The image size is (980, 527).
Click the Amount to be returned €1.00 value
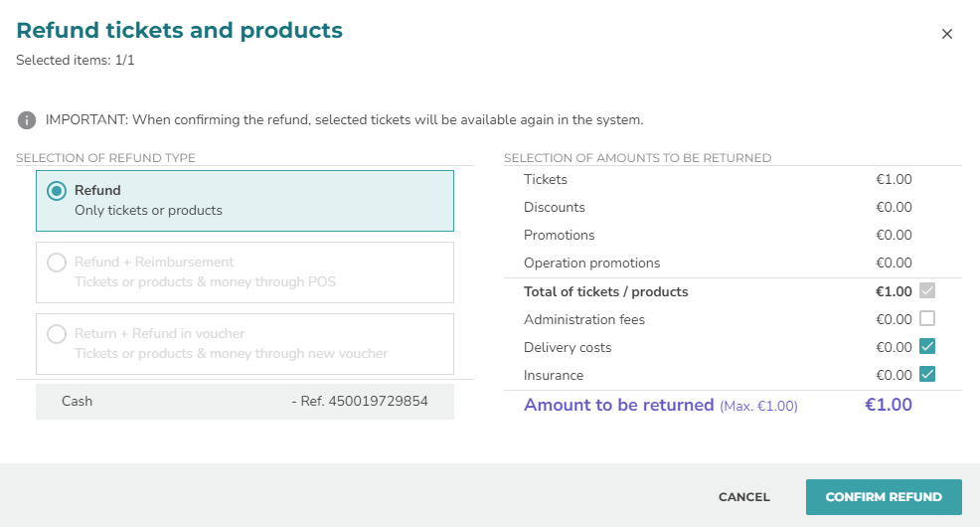[889, 405]
